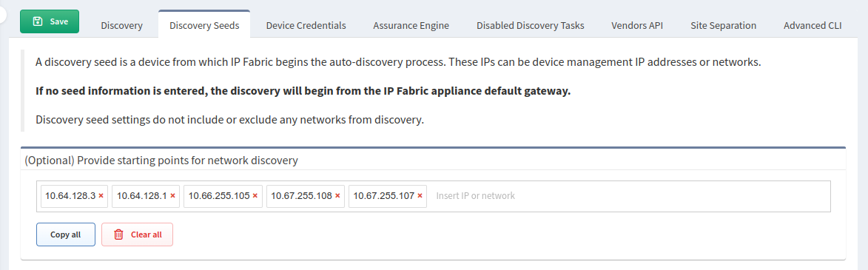The width and height of the screenshot is (868, 270).
Task: Open the Site Separation tab
Action: 724,25
